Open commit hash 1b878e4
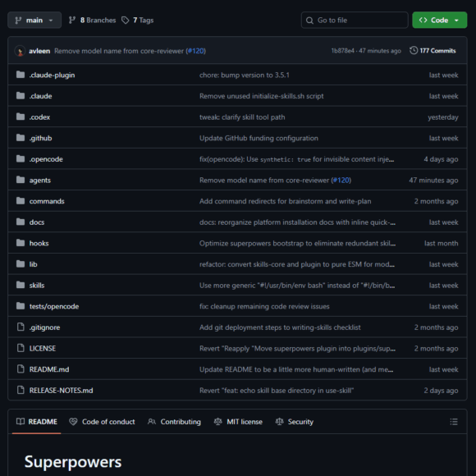Image resolution: width=476 pixels, height=476 pixels. pyautogui.click(x=342, y=51)
